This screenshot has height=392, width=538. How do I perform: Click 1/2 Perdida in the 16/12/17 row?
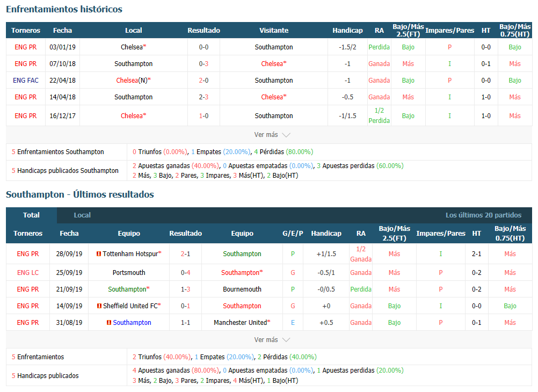pyautogui.click(x=379, y=115)
